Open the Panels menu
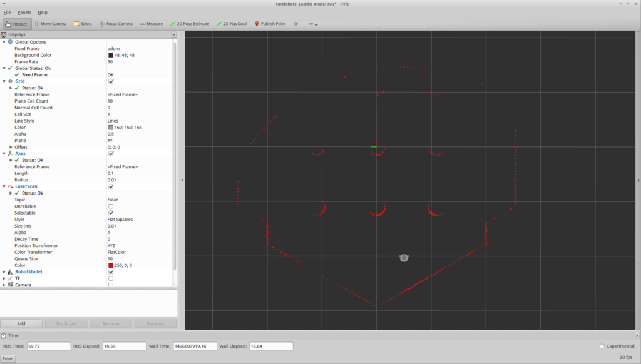 click(x=24, y=13)
